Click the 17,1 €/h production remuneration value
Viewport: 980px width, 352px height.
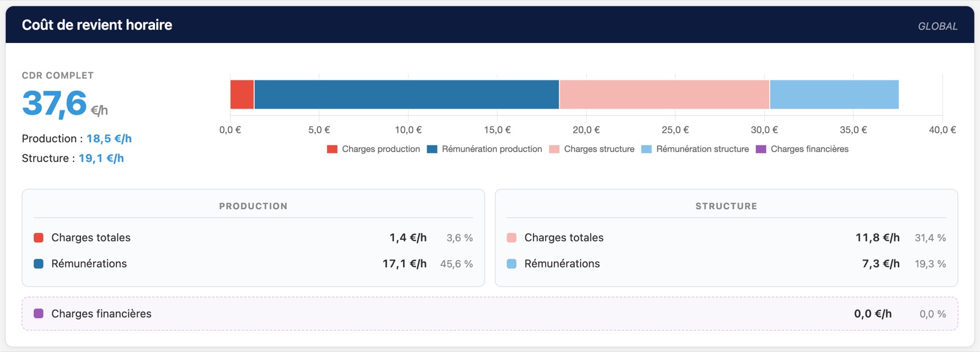pos(405,264)
